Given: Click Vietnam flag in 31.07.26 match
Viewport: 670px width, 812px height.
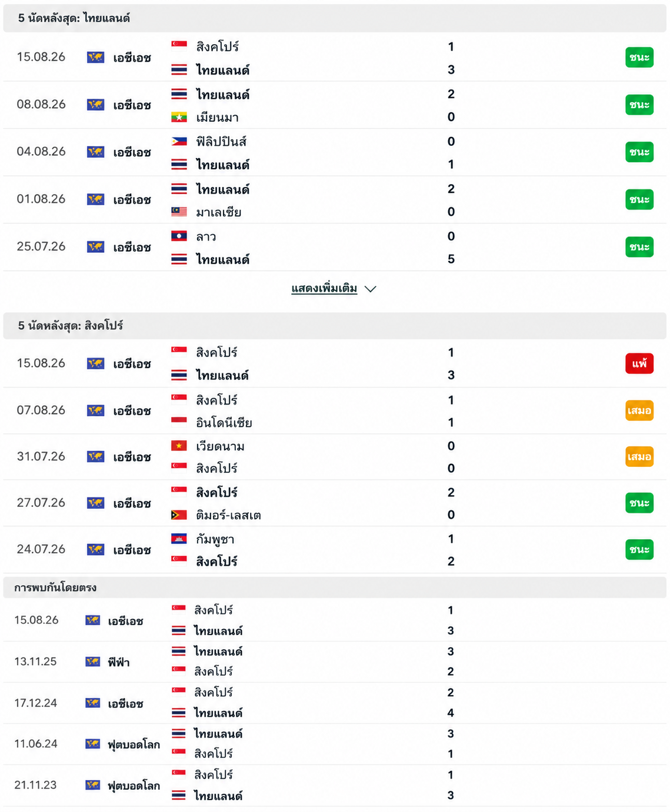Looking at the screenshot, I should [x=179, y=446].
